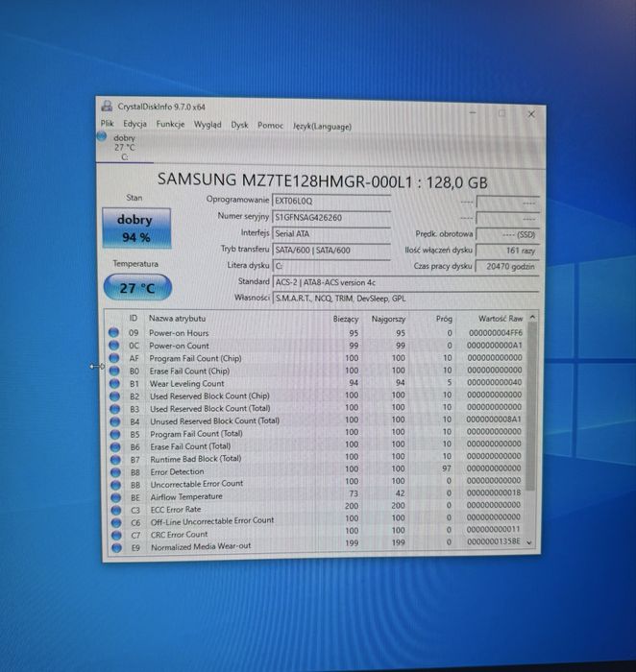Click the dobry 94 % health status button

point(136,228)
